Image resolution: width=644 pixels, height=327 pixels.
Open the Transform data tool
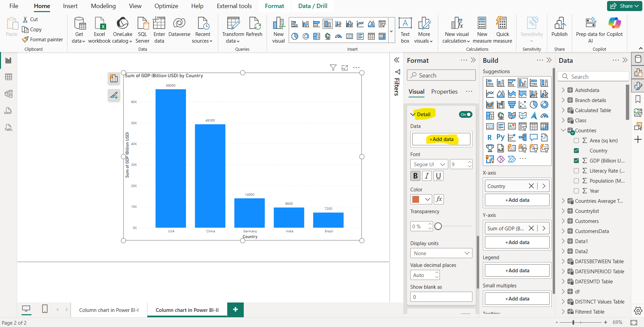point(233,30)
